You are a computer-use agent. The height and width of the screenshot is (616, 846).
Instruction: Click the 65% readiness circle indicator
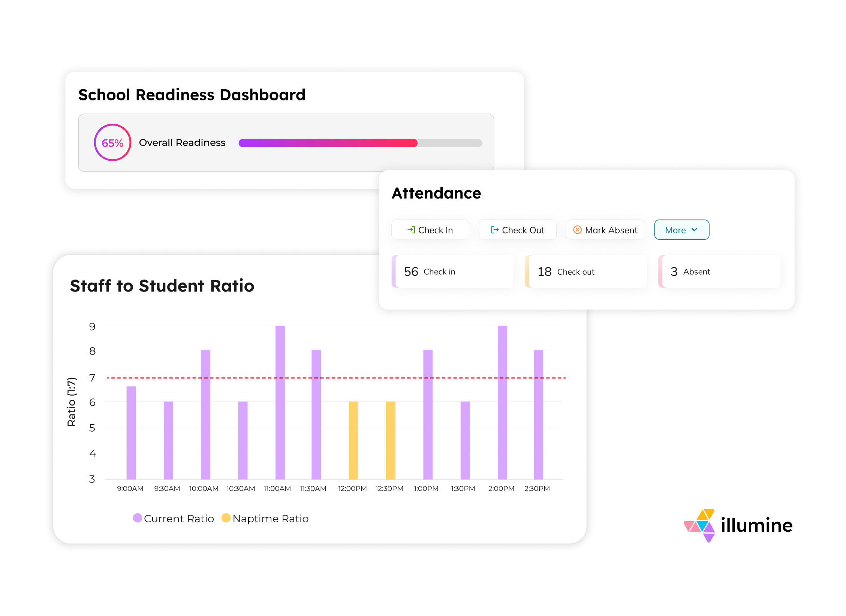pos(112,143)
